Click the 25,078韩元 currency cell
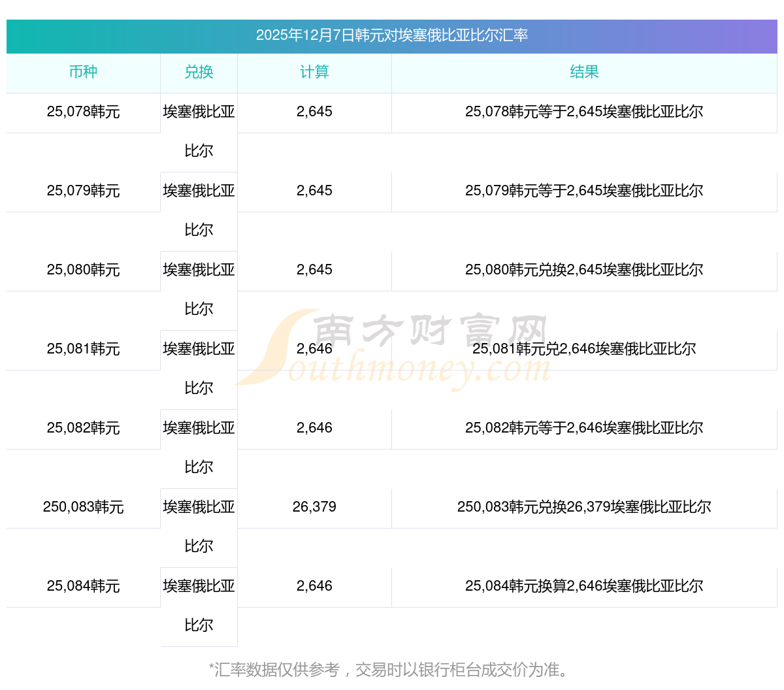The image size is (784, 690). tap(83, 112)
